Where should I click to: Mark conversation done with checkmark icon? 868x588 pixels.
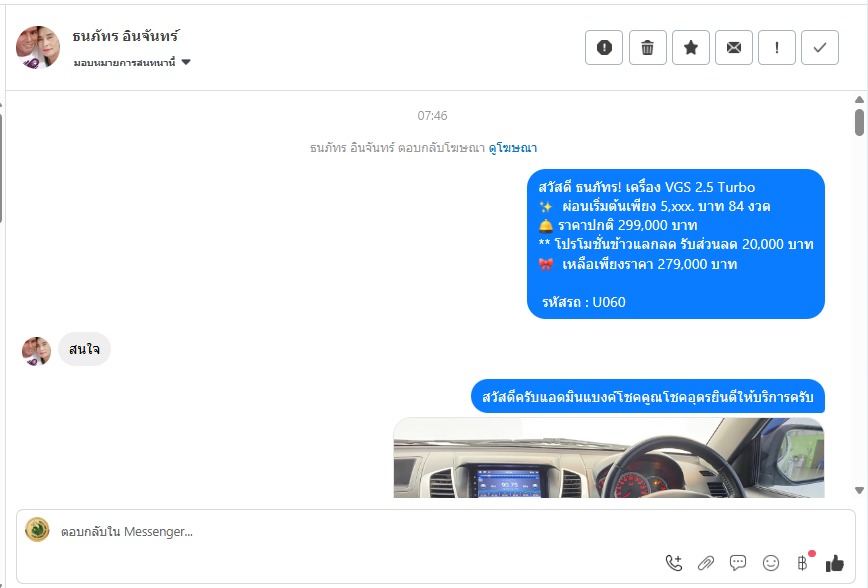pos(820,48)
